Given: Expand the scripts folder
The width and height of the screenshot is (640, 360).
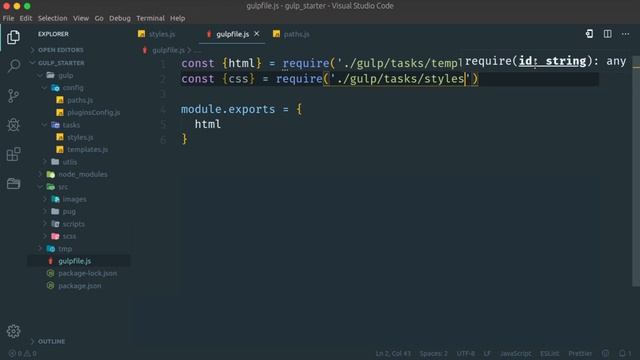Looking at the screenshot, I should pyautogui.click(x=73, y=224).
